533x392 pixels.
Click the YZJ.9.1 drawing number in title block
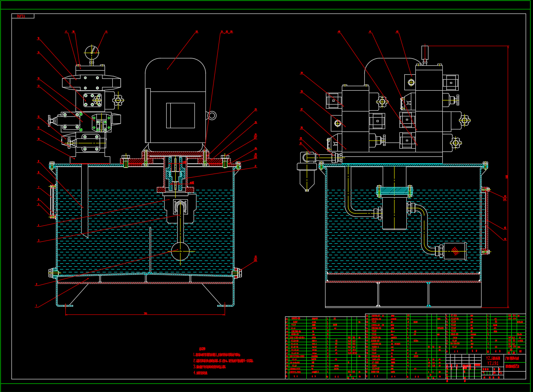pos(493,363)
